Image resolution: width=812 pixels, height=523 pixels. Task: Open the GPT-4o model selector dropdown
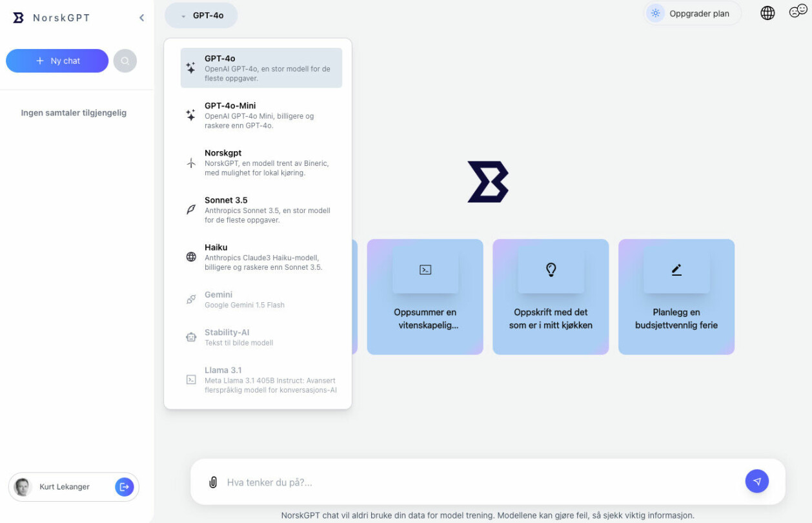pyautogui.click(x=201, y=15)
